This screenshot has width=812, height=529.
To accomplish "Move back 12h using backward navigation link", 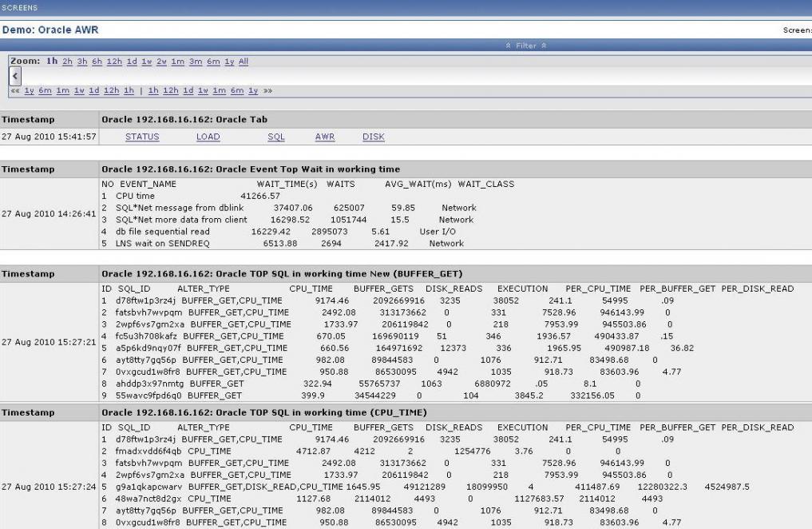I will coord(111,90).
